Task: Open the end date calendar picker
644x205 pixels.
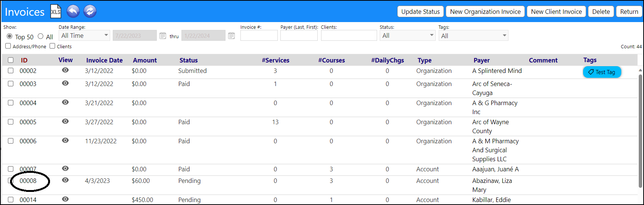Action: (231, 36)
